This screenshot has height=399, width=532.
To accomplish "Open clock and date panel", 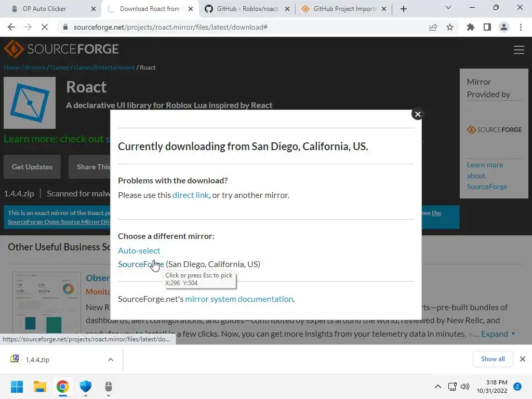I will (x=492, y=387).
